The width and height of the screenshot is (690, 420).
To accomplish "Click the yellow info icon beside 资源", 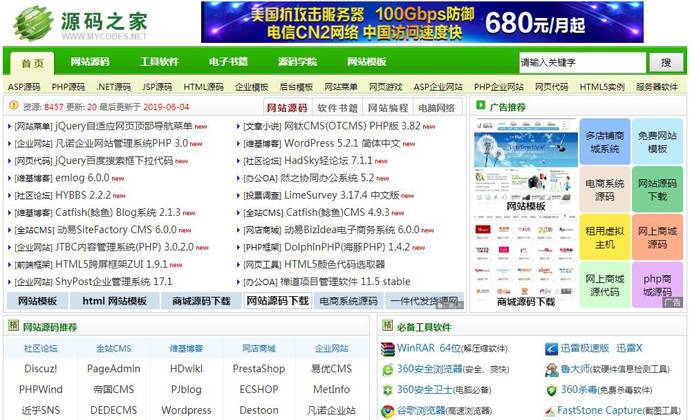I will pos(14,105).
